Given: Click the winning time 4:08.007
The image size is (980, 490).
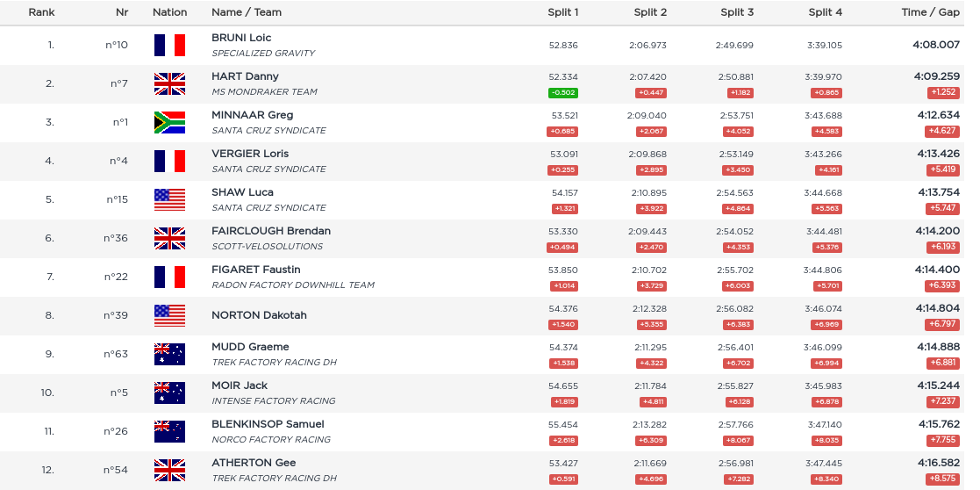Looking at the screenshot, I should click(x=938, y=45).
